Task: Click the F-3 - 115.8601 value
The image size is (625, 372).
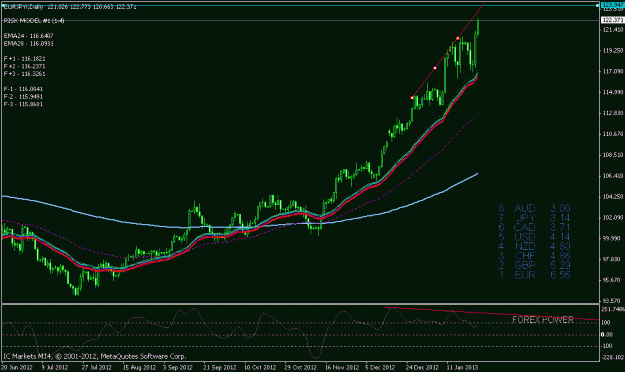Action: [23, 104]
